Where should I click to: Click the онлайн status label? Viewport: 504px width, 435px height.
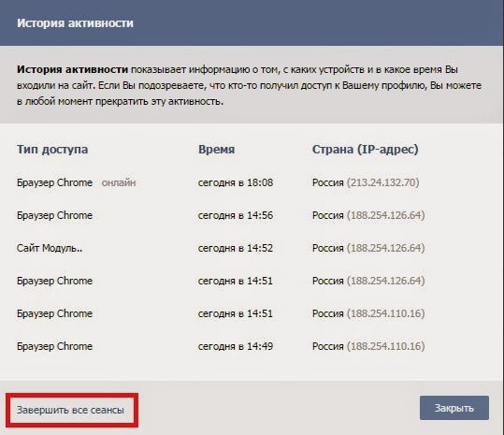coord(119,182)
